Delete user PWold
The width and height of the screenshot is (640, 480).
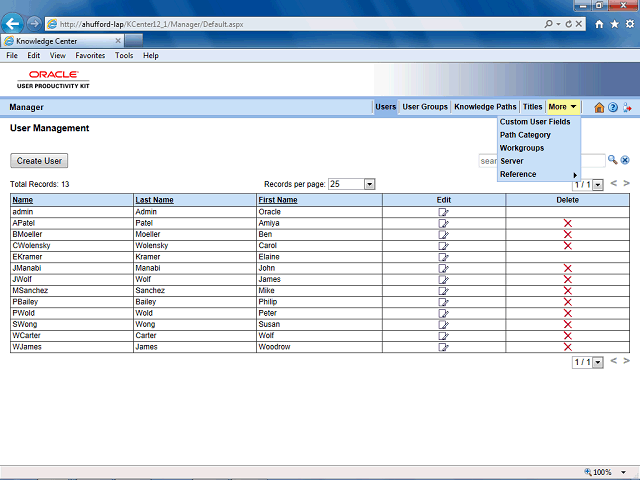[567, 313]
